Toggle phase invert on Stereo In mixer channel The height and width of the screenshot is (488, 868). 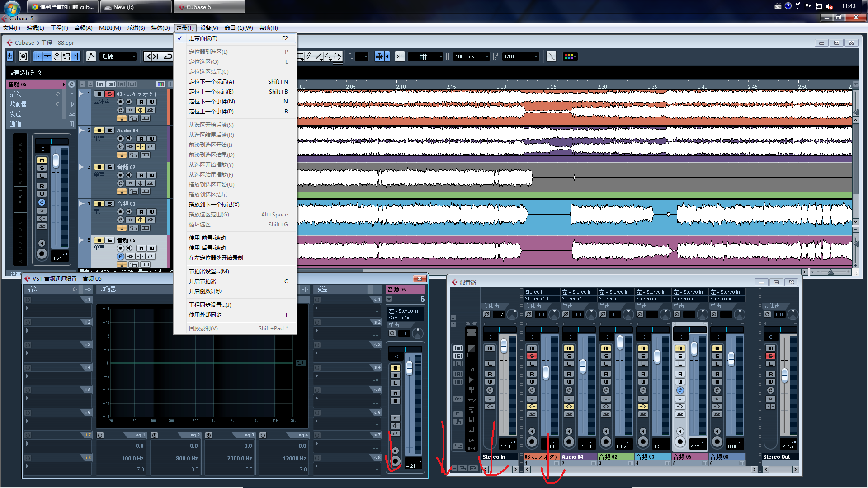[x=487, y=314]
